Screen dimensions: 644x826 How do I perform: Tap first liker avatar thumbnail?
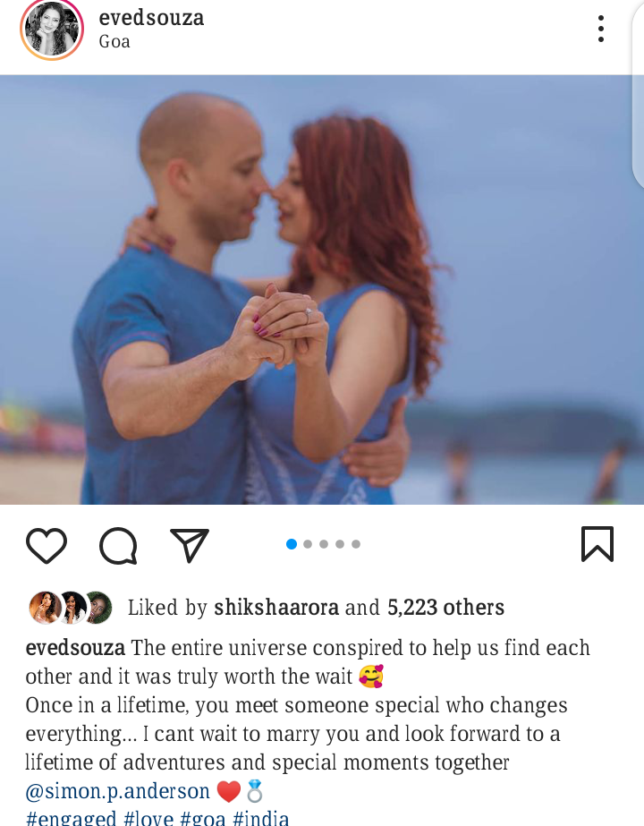click(x=45, y=608)
